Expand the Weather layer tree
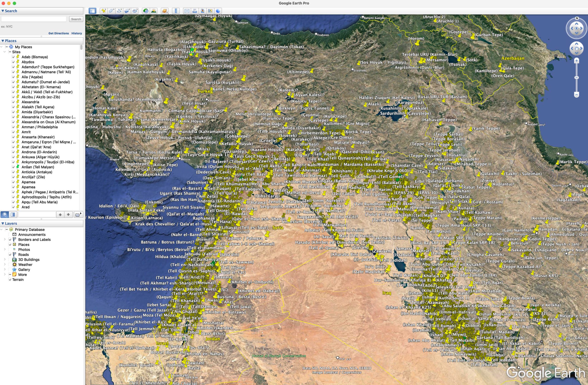This screenshot has width=588, height=385. pos(5,265)
